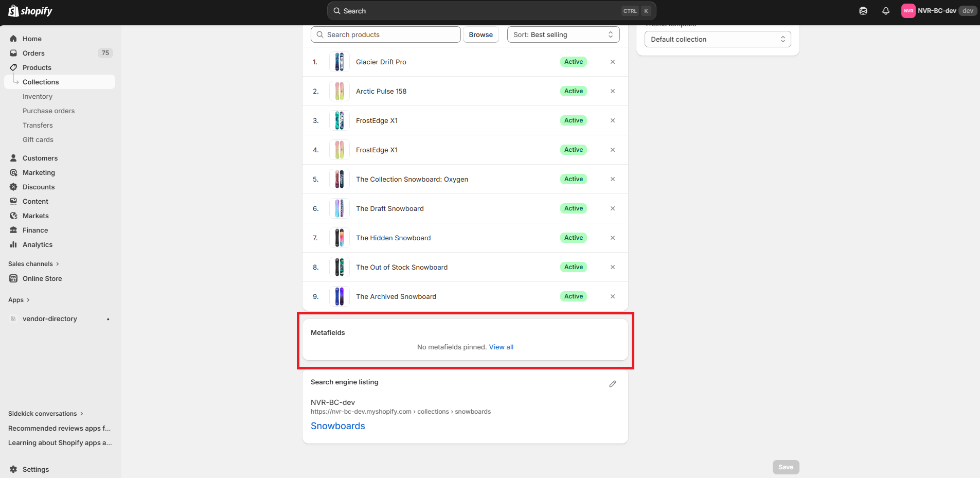Click The Collection Snowboard: Oxygen name
980x478 pixels.
click(412, 179)
